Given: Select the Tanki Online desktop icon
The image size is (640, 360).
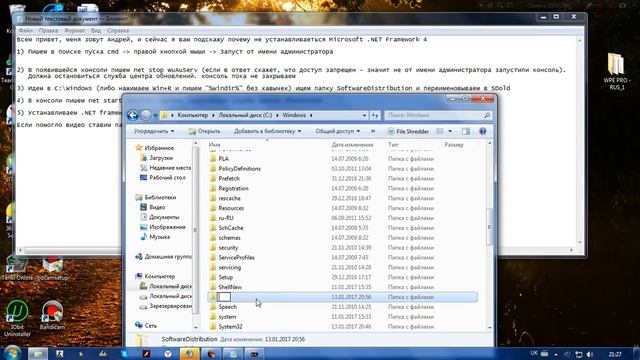Looking at the screenshot, I should pos(16,268).
